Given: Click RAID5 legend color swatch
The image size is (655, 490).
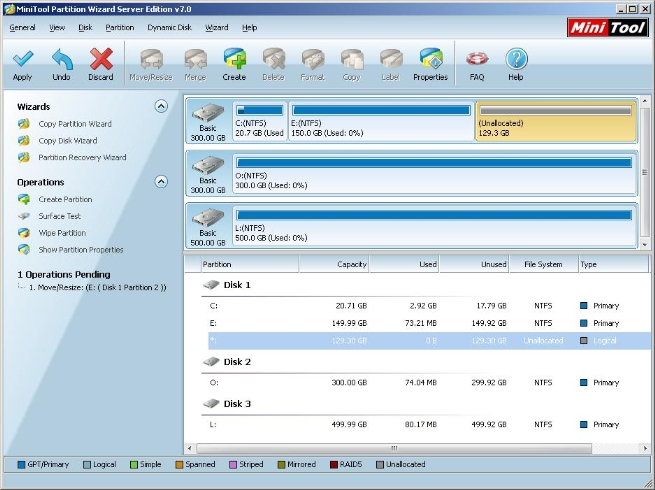Looking at the screenshot, I should 334,465.
